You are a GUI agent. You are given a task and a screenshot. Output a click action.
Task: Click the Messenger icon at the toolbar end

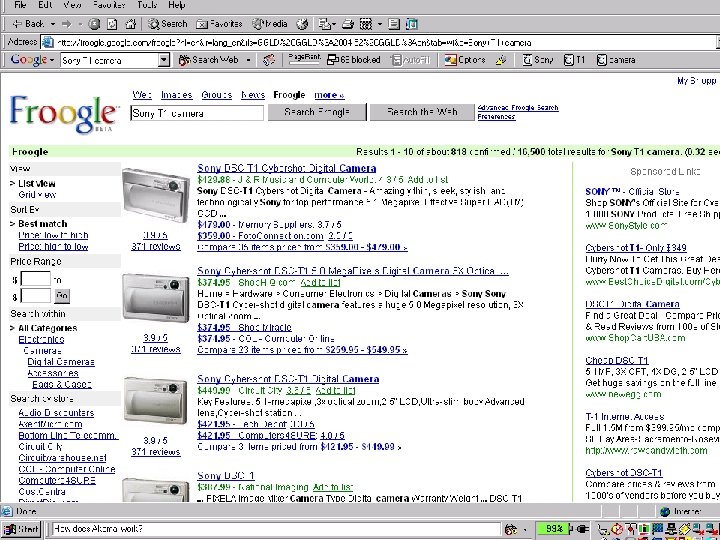[412, 23]
